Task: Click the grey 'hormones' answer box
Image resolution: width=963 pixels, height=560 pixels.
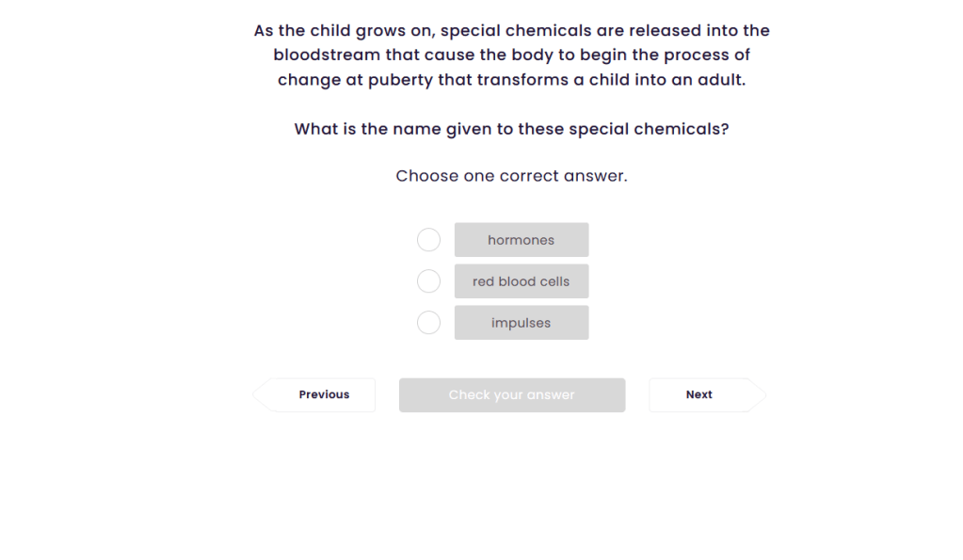Action: coord(522,240)
